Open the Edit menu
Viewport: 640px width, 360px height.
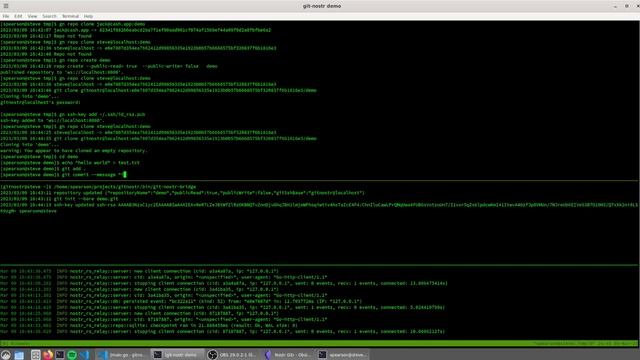click(18, 16)
